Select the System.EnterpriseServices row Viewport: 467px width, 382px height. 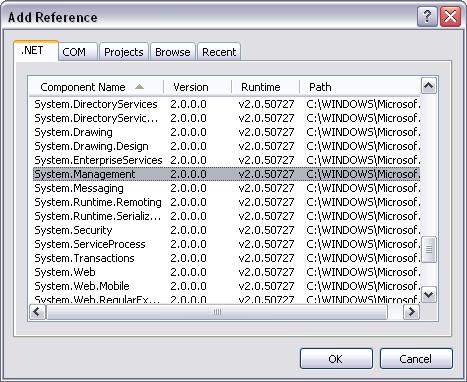[227, 160]
